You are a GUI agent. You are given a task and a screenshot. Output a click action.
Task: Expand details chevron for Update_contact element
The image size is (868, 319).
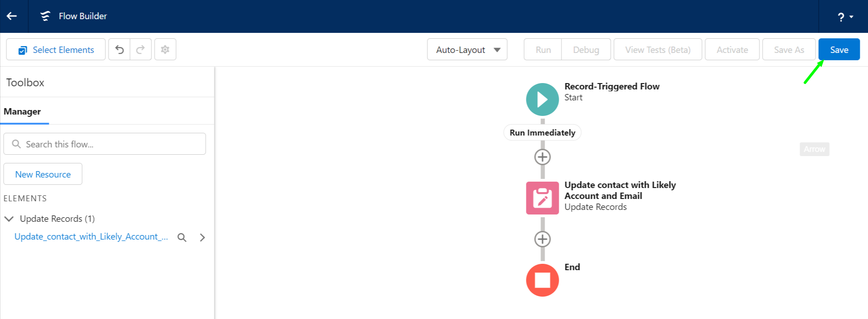tap(203, 237)
